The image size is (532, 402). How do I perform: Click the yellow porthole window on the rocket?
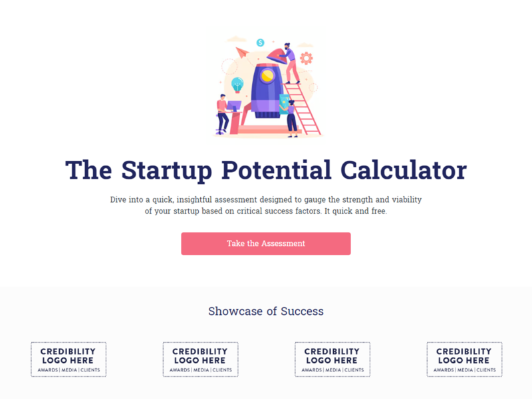tap(267, 76)
